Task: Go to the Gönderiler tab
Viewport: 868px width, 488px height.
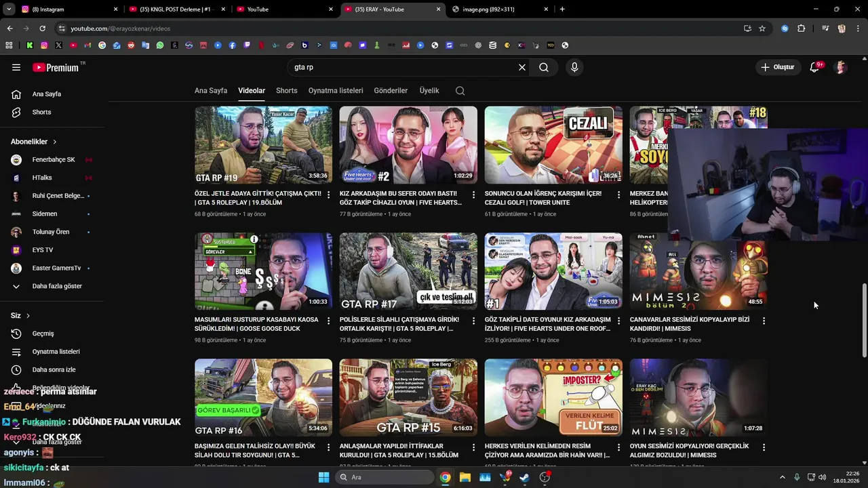Action: tap(391, 91)
